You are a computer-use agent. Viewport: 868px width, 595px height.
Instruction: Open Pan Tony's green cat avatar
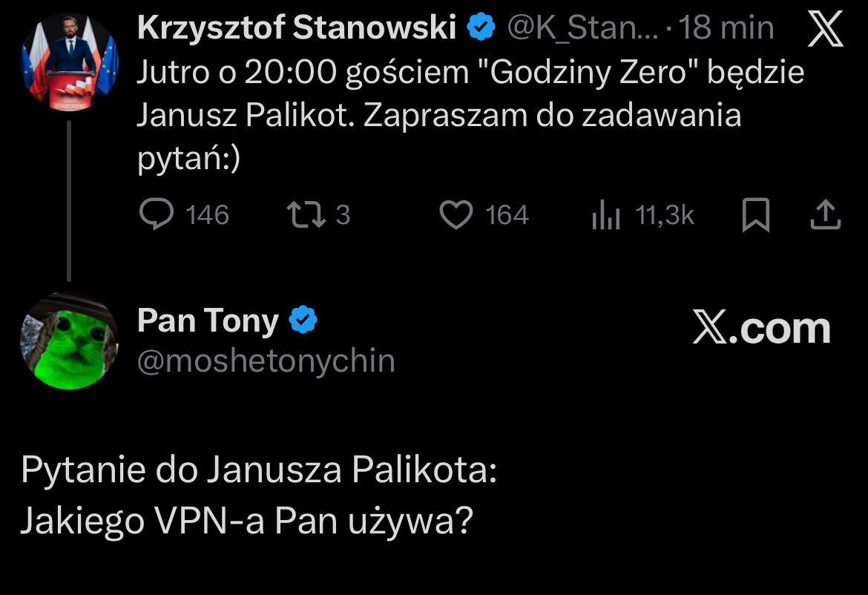tap(69, 343)
